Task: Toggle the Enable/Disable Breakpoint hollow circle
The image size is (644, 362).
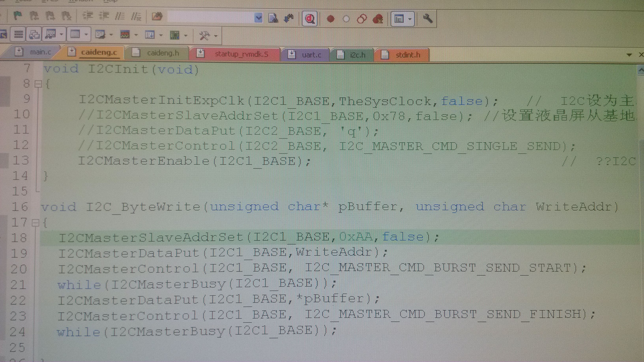Action: coord(346,19)
